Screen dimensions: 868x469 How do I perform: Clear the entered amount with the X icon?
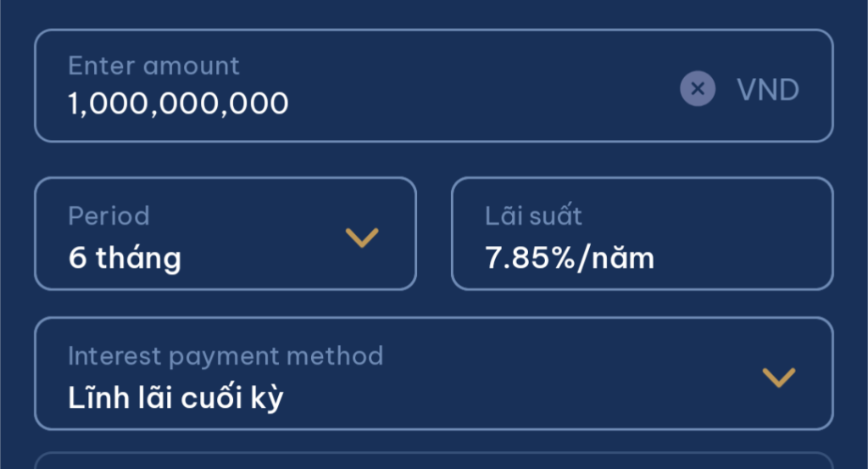(698, 88)
